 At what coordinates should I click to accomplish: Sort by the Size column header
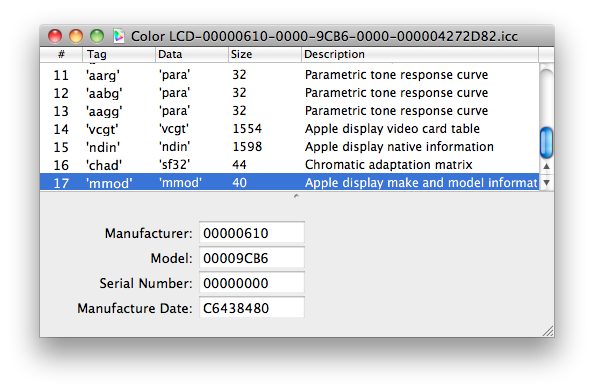(x=265, y=55)
